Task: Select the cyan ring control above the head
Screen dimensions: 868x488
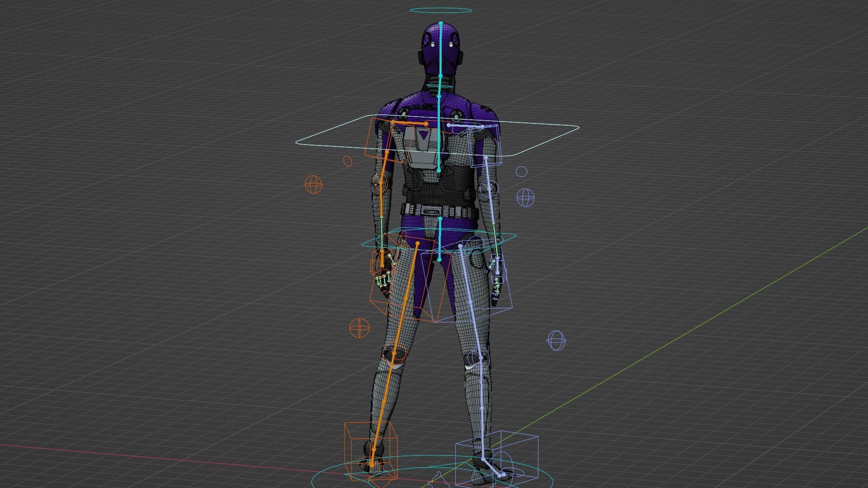Action: click(x=441, y=10)
